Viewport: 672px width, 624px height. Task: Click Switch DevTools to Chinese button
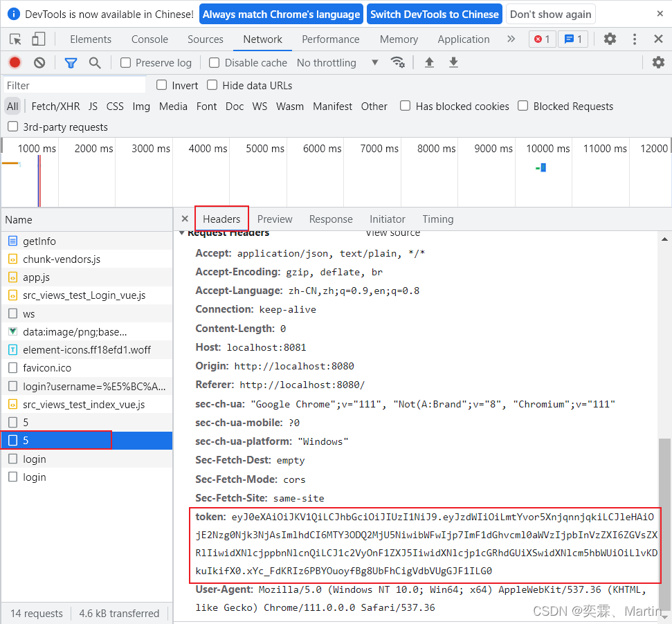tap(435, 14)
